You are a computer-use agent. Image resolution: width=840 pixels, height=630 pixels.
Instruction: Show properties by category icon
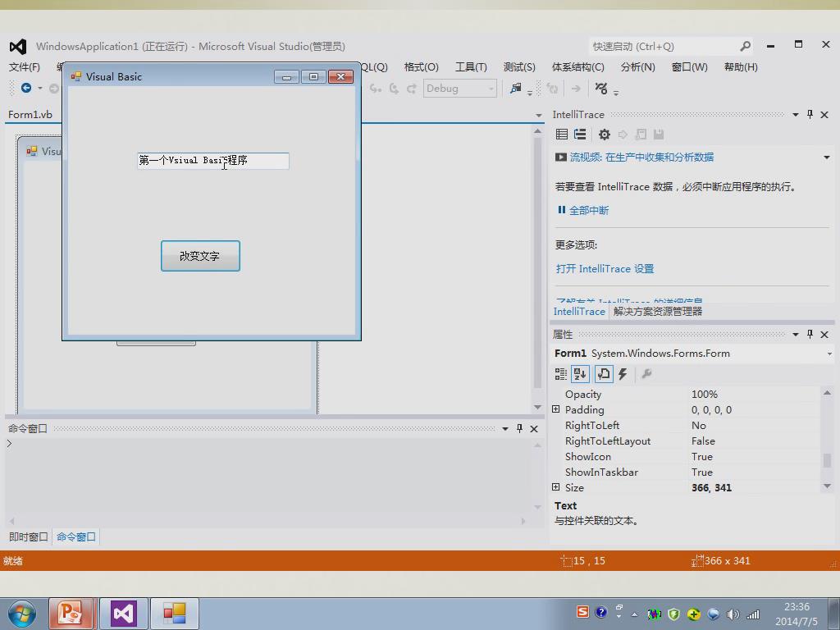tap(561, 374)
